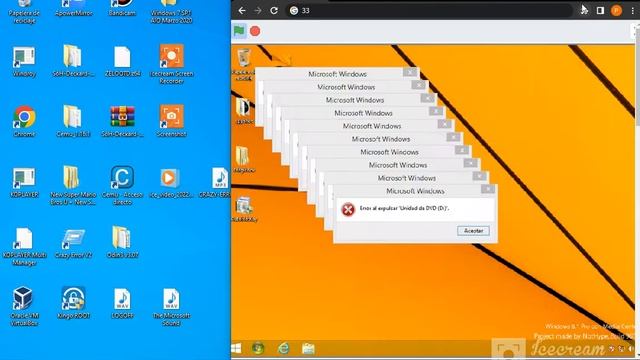
Task: Open KOPLAYER Multi Manager shortcut
Action: (x=24, y=247)
